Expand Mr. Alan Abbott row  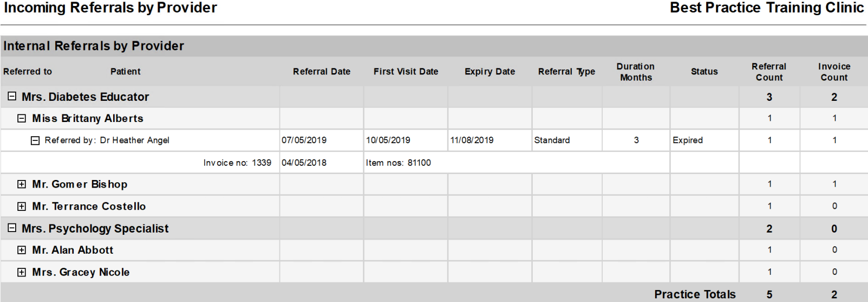(22, 250)
